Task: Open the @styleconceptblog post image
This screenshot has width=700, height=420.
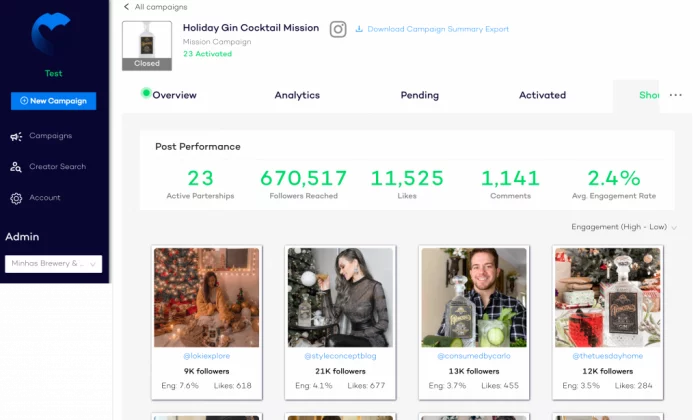Action: click(x=340, y=298)
